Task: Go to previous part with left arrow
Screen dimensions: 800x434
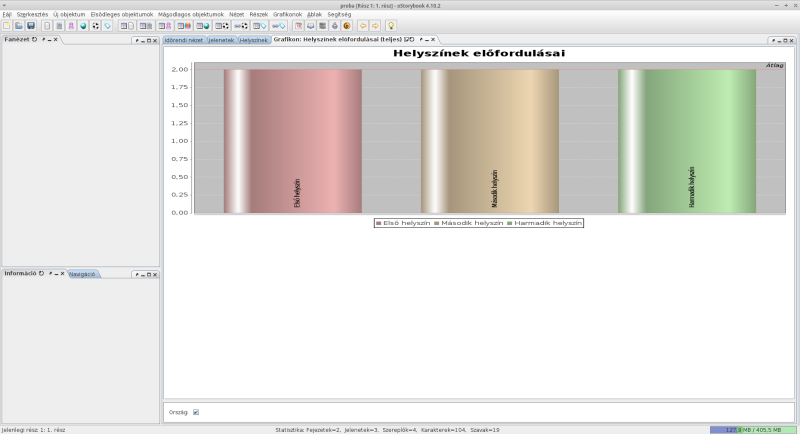Action: 363,25
